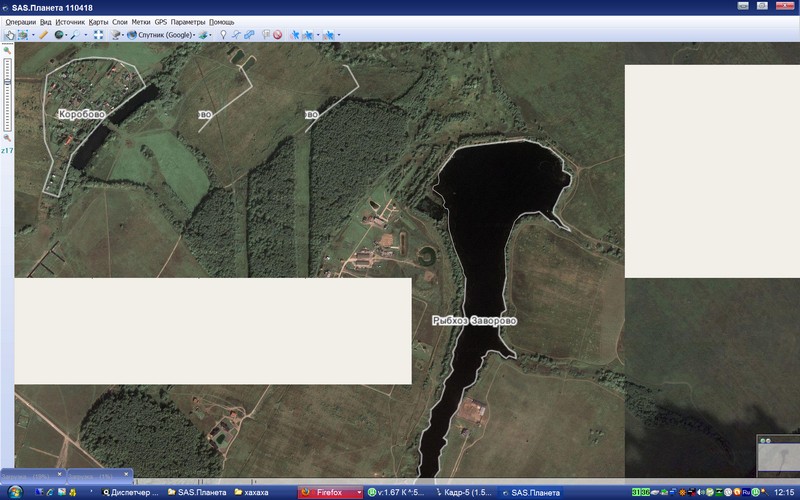
Task: Open the Спутник (Google) map source dropdown
Action: click(165, 35)
